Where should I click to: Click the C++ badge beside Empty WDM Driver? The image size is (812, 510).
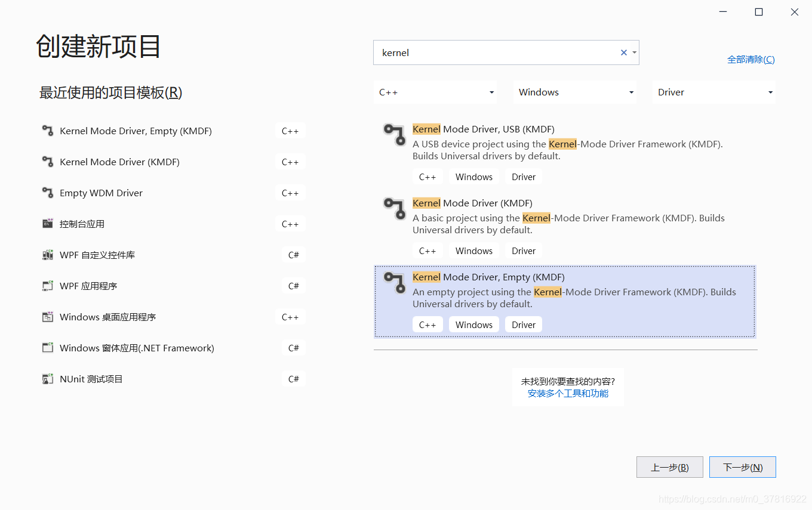[290, 193]
